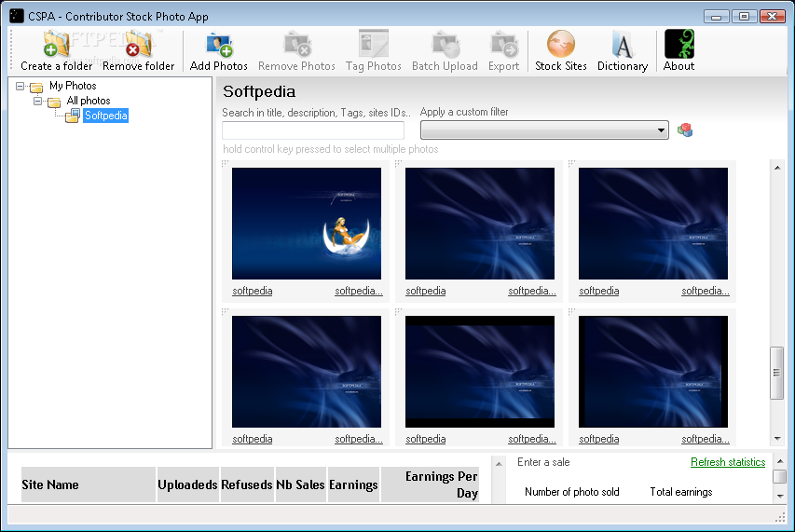Image resolution: width=795 pixels, height=532 pixels.
Task: Sort by Site Name column header
Action: (x=88, y=484)
